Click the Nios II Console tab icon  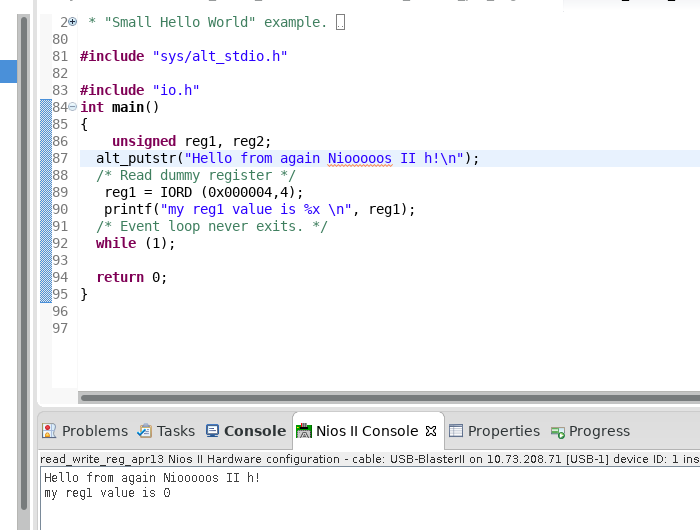point(304,431)
